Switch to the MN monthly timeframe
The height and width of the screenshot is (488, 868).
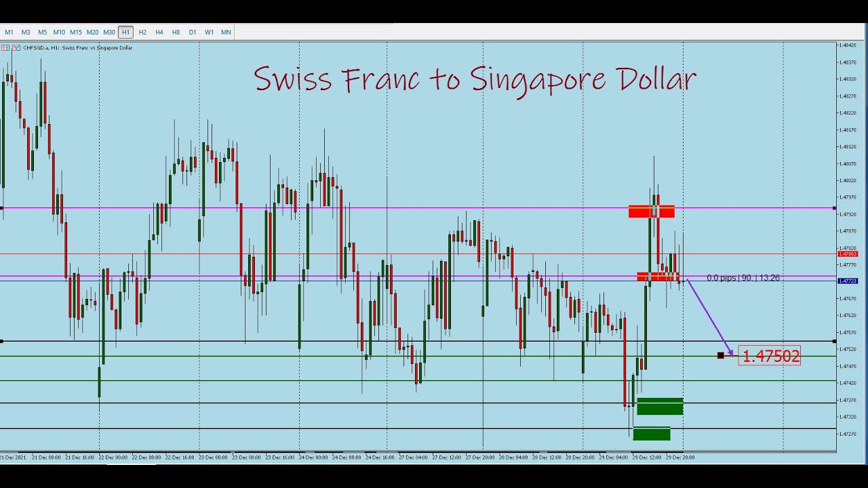tap(226, 32)
